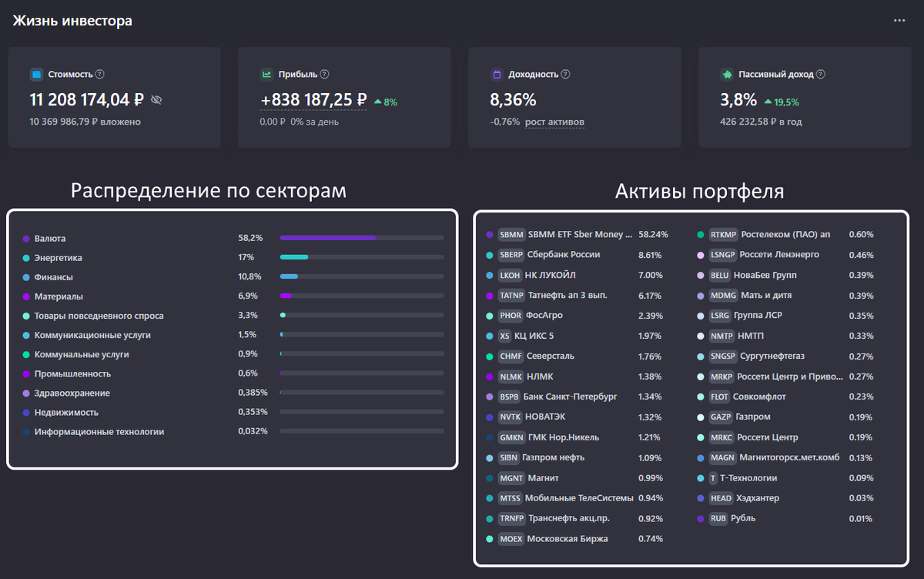Click the portfolio value '11 208 174,04 ₽'
924x579 pixels.
[x=87, y=99]
